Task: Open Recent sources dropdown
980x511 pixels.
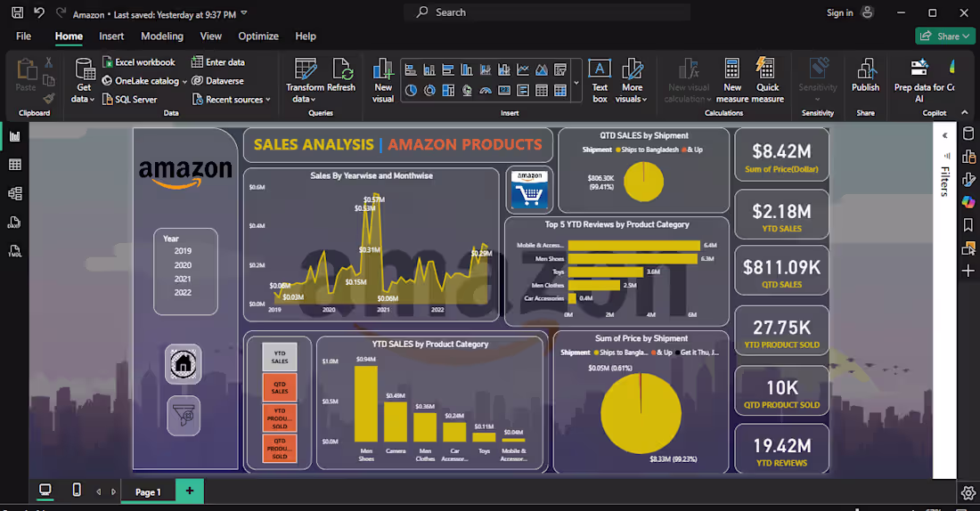Action: [232, 100]
